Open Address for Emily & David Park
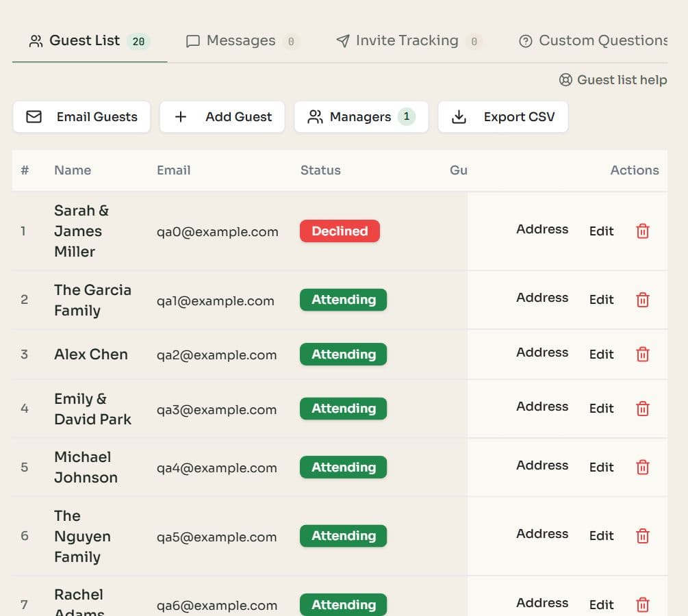This screenshot has width=688, height=616. 542,407
